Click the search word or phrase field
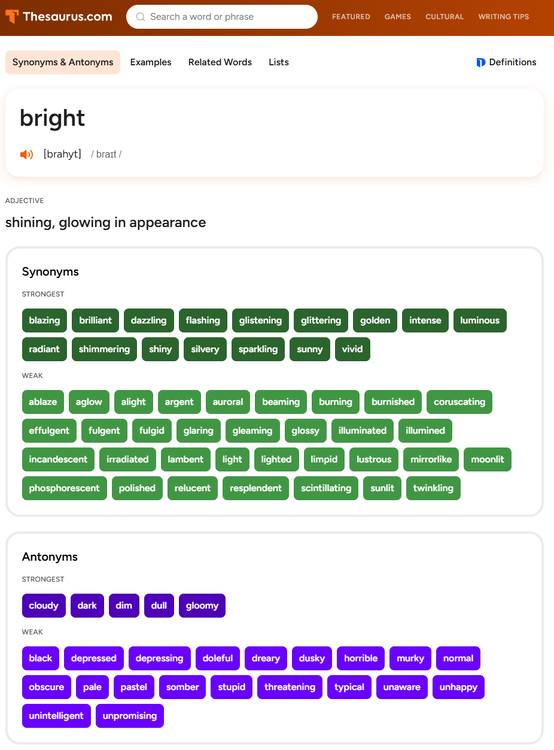This screenshot has width=554, height=750. tap(222, 17)
